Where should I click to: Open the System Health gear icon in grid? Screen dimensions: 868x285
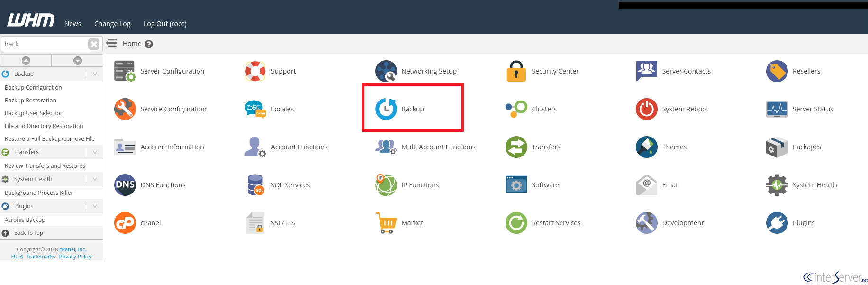[777, 185]
